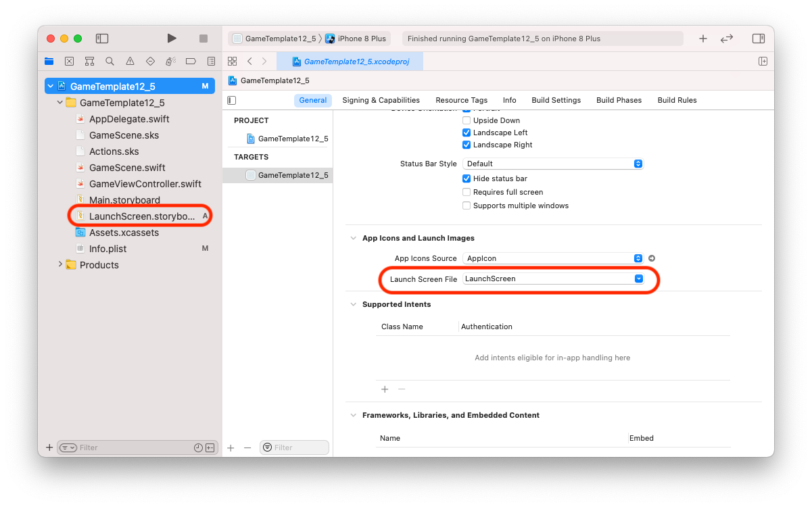The height and width of the screenshot is (507, 812).
Task: Switch to the Build Settings tab
Action: 556,100
